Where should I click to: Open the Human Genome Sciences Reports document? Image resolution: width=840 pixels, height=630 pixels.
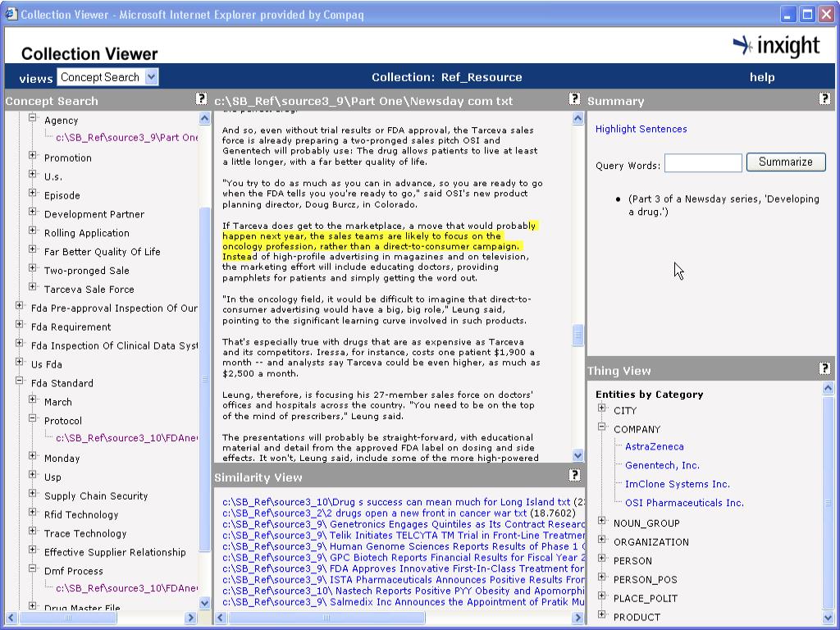(403, 546)
